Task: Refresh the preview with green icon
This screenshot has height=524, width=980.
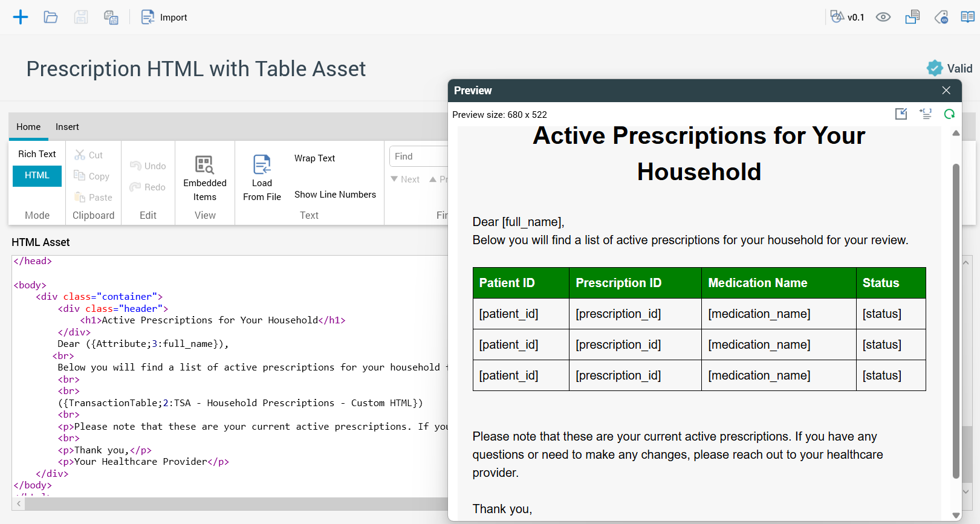Action: coord(949,114)
